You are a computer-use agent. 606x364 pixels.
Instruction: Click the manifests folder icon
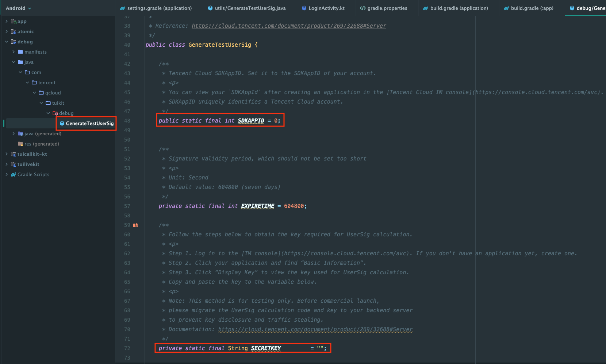tap(20, 52)
